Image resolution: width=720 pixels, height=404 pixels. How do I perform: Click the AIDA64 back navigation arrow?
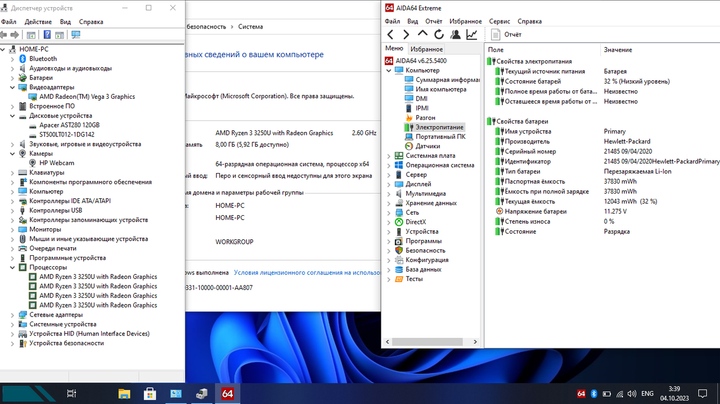(x=390, y=34)
